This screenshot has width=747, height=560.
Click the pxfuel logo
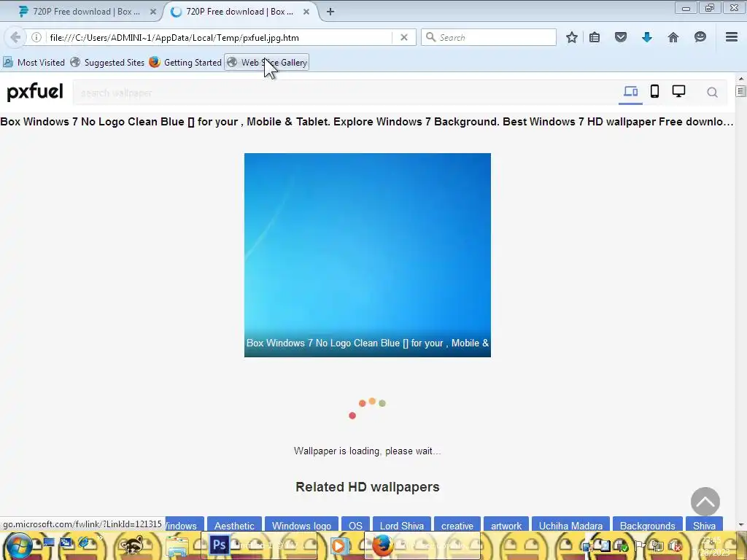[35, 91]
